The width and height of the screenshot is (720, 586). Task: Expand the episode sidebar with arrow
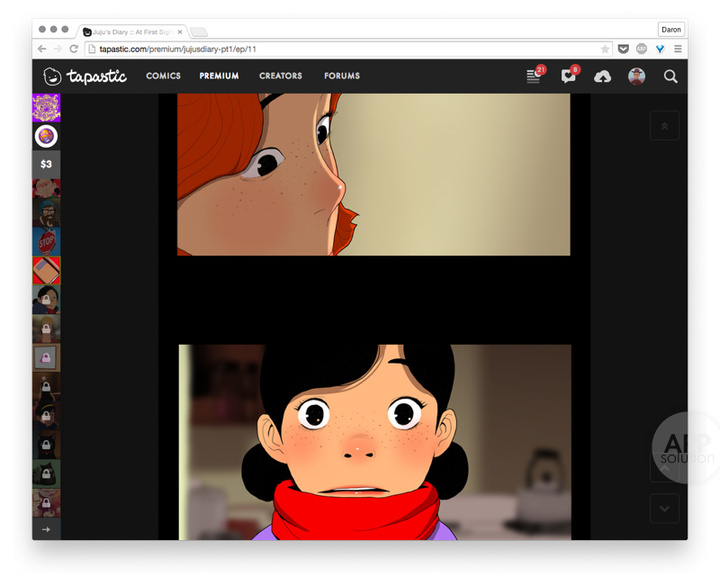click(x=46, y=528)
